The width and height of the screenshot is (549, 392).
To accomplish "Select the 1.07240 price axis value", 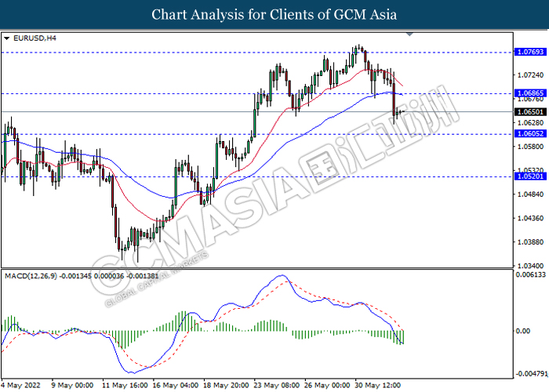I will point(530,75).
